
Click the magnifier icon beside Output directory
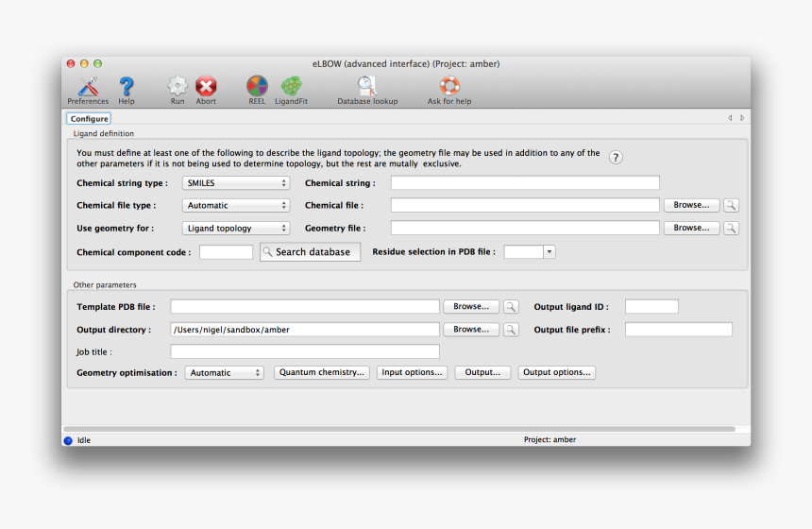[511, 330]
